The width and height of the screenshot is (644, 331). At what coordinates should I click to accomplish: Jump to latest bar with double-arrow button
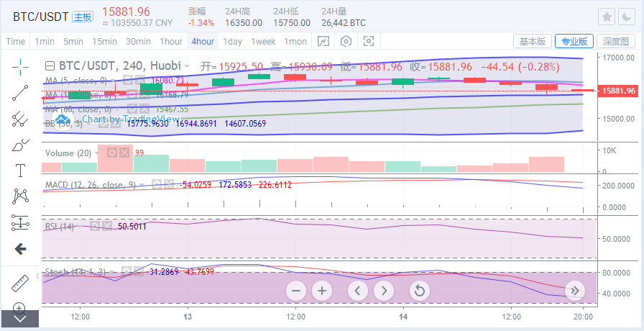(574, 291)
